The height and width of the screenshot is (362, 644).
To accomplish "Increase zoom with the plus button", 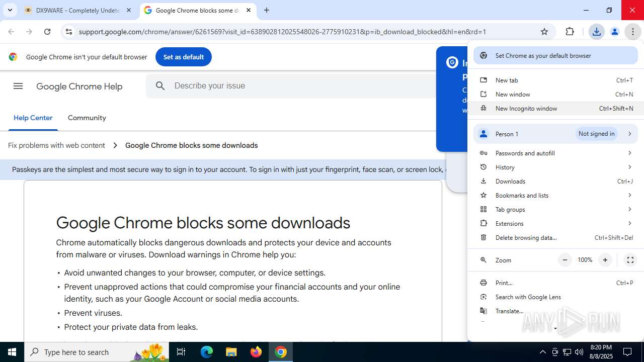I will [605, 260].
